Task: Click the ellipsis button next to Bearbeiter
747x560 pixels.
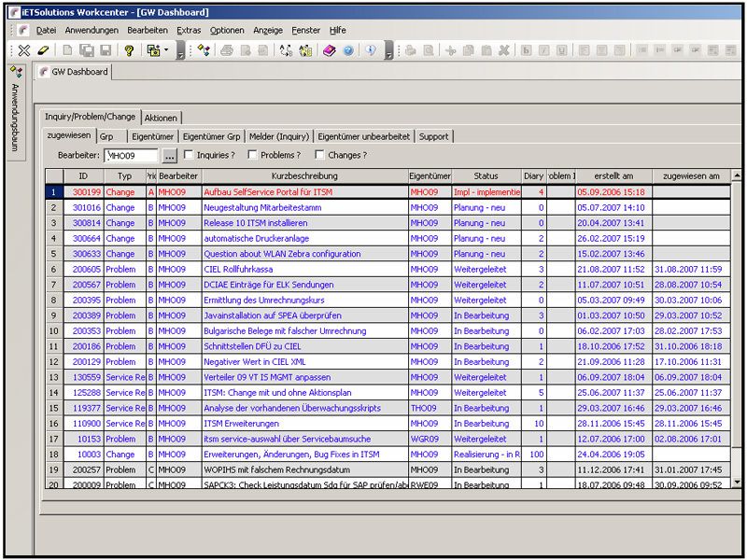Action: (x=169, y=156)
